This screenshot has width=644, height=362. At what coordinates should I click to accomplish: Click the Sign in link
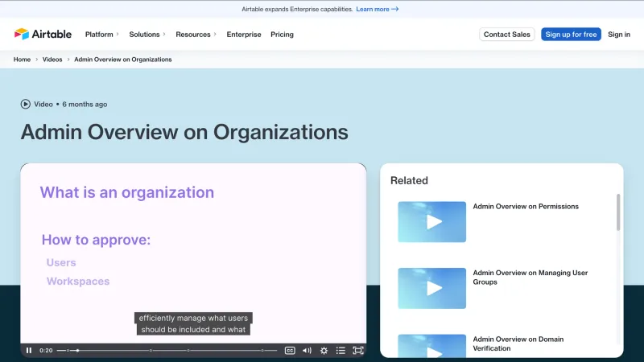[x=619, y=35]
